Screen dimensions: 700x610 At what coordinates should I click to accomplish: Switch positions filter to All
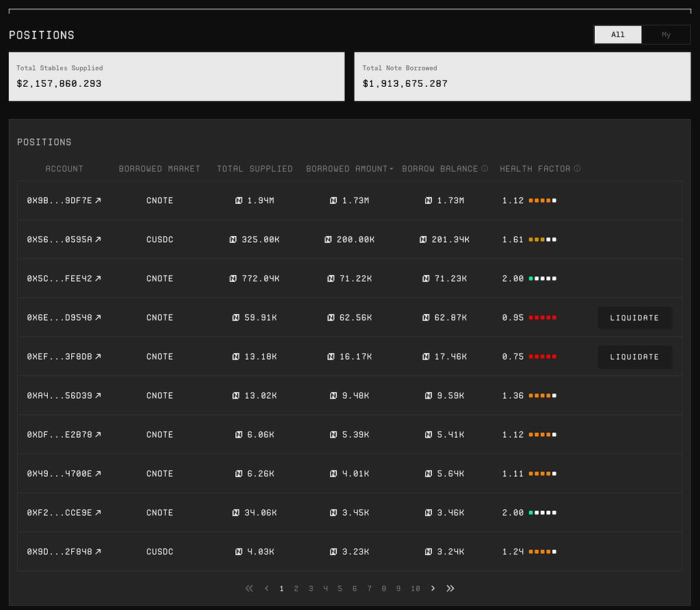(x=618, y=35)
